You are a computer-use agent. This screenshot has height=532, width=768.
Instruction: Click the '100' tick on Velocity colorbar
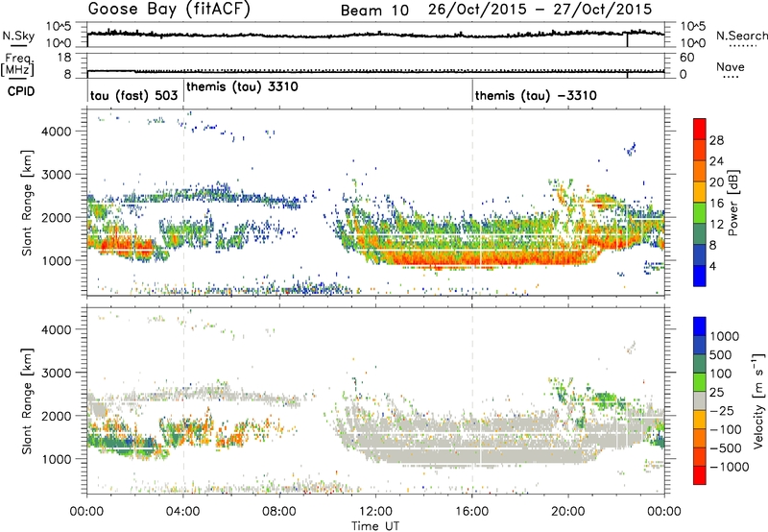pyautogui.click(x=721, y=374)
